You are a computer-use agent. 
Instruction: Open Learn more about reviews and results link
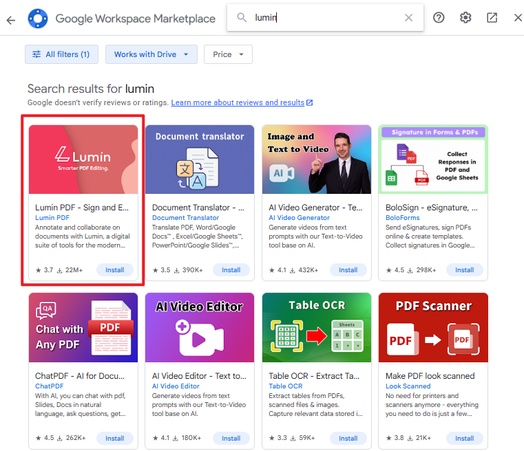coord(242,103)
